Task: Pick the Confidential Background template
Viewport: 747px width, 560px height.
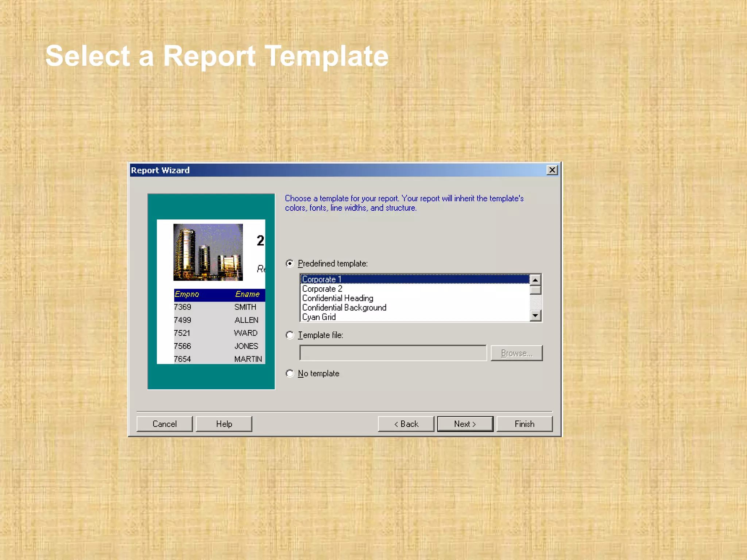Action: 415,308
